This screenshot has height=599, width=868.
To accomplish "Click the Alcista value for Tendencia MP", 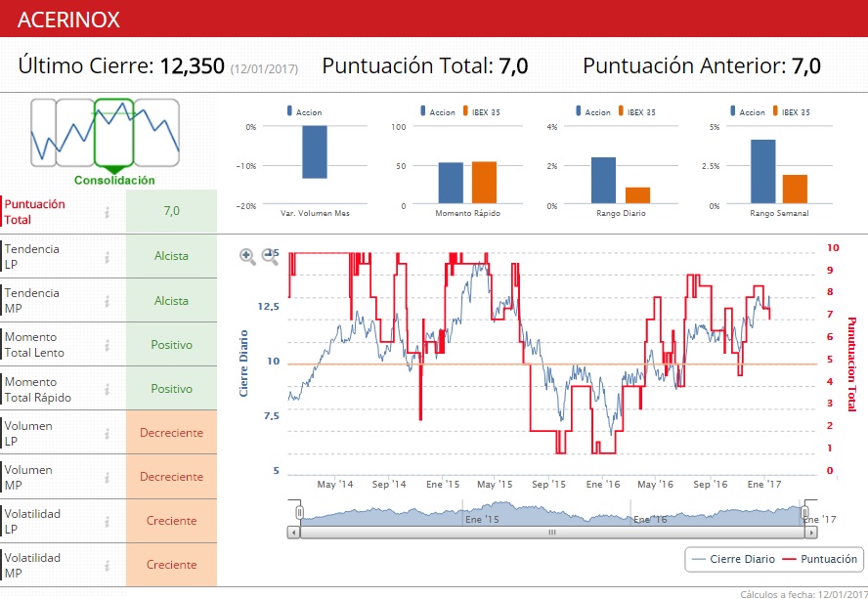I will [x=172, y=301].
